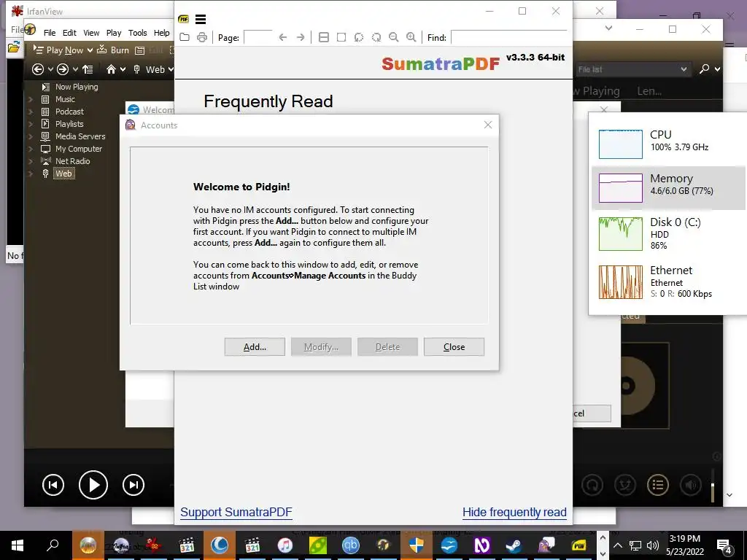Screen dimensions: 747x560
Task: Open Help menu in the media player
Action: (161, 33)
